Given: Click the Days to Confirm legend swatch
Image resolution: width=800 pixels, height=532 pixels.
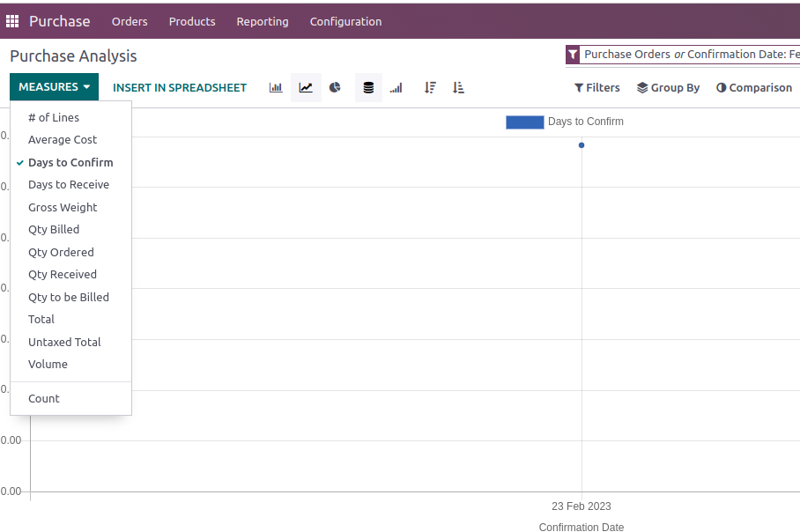Looking at the screenshot, I should point(524,122).
